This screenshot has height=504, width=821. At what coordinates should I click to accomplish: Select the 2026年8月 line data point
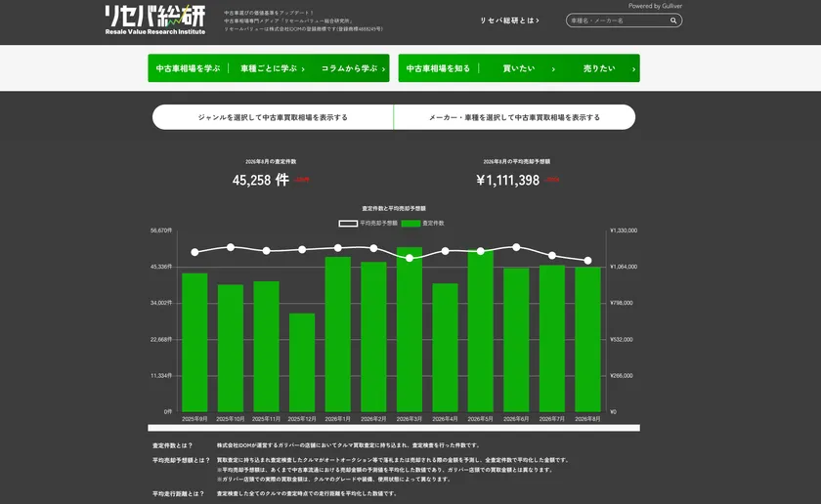click(588, 261)
